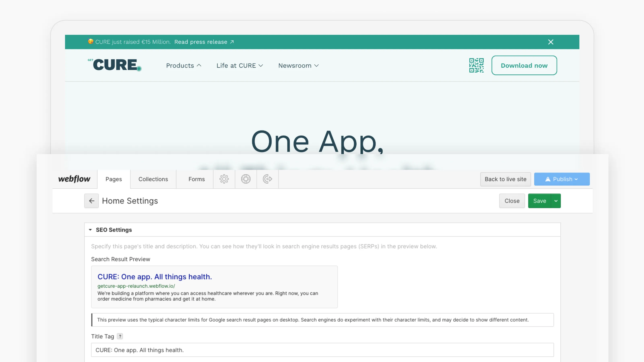Click the Search Result Preview label
This screenshot has width=644, height=362.
click(121, 259)
